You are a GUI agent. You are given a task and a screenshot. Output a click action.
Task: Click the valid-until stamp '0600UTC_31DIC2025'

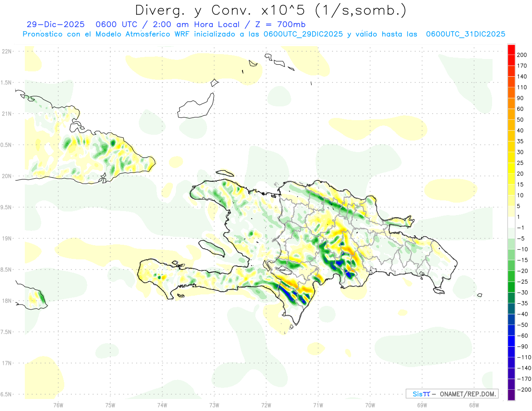[x=465, y=34]
